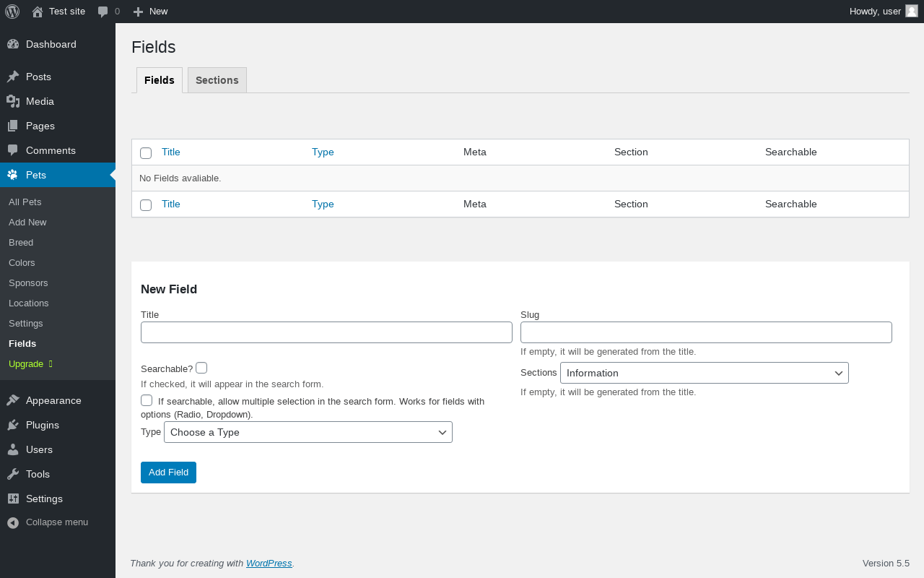Click the Add Field button
This screenshot has height=578, width=924.
168,473
